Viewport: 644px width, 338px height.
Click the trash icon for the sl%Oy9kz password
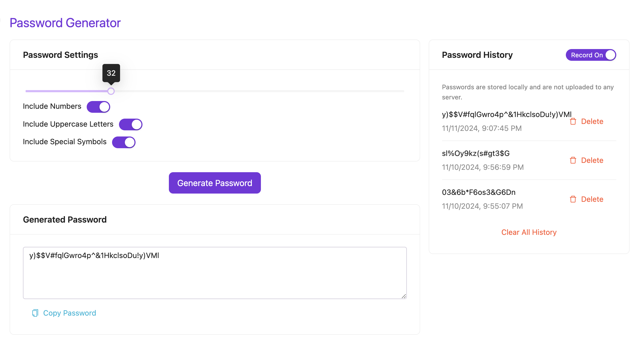[573, 160]
